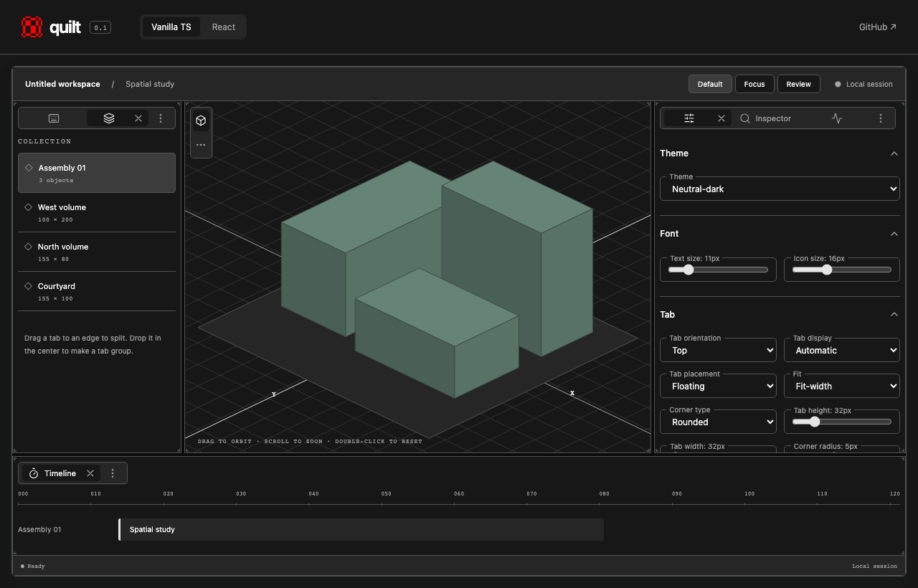Image resolution: width=918 pixels, height=588 pixels.
Task: Open the GitHub link
Action: pos(878,27)
